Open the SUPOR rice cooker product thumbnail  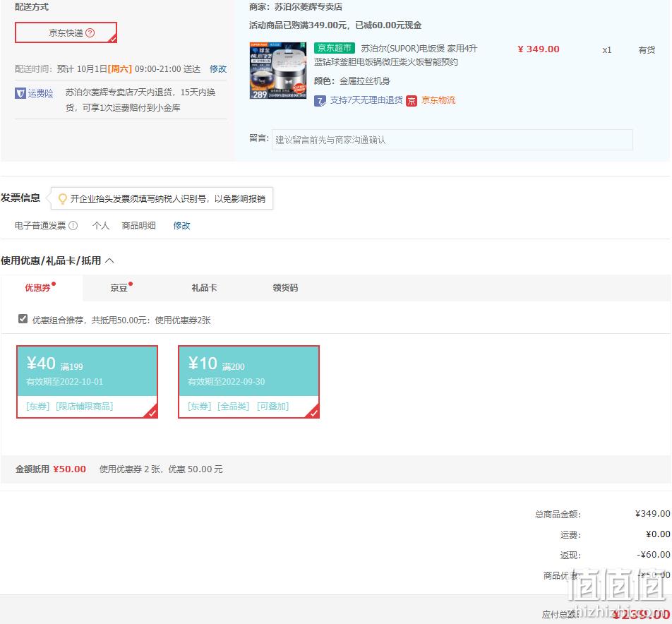point(278,71)
